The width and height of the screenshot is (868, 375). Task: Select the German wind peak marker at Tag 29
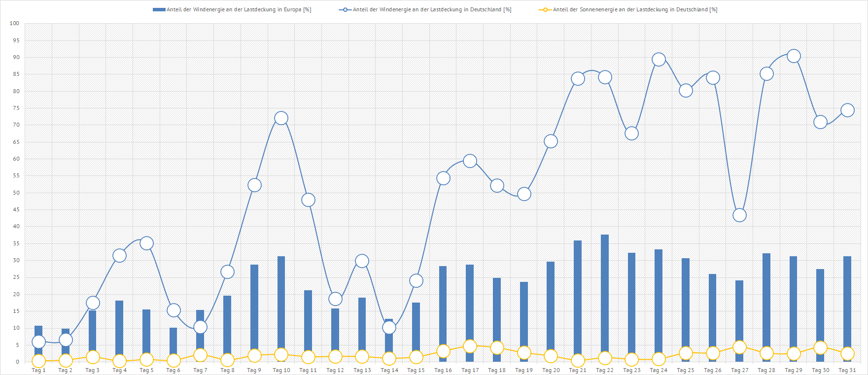[x=793, y=56]
